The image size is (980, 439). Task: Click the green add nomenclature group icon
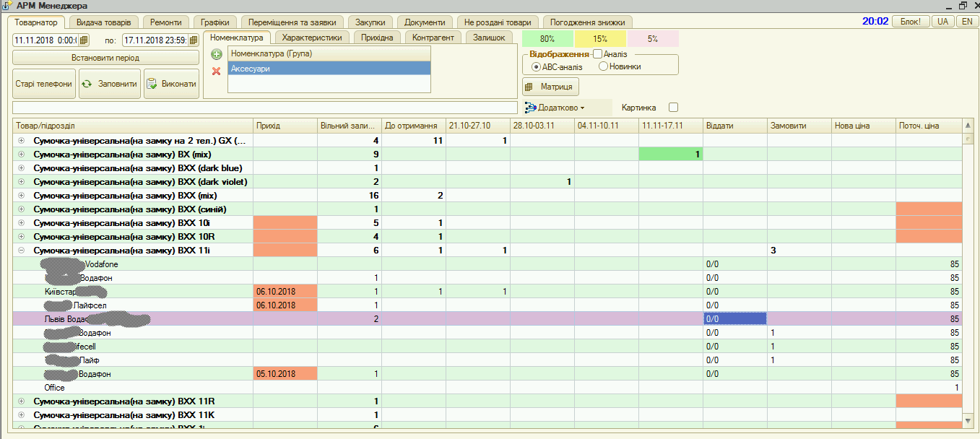[217, 54]
